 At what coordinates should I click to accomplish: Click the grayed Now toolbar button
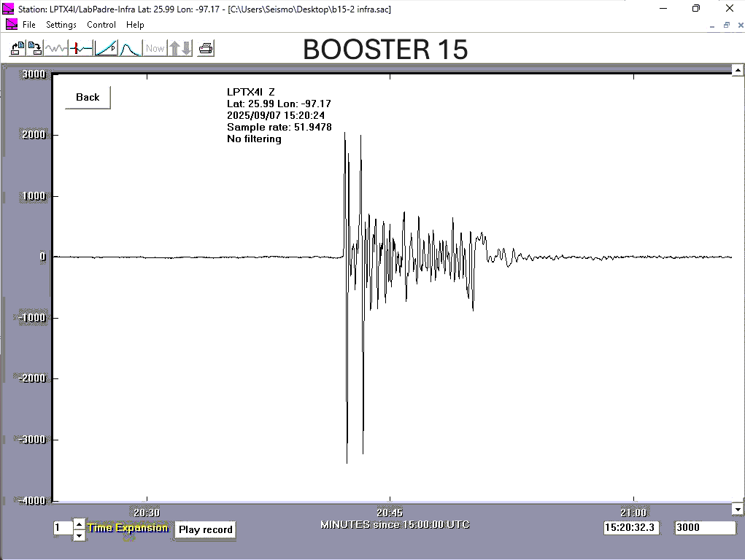click(x=155, y=48)
